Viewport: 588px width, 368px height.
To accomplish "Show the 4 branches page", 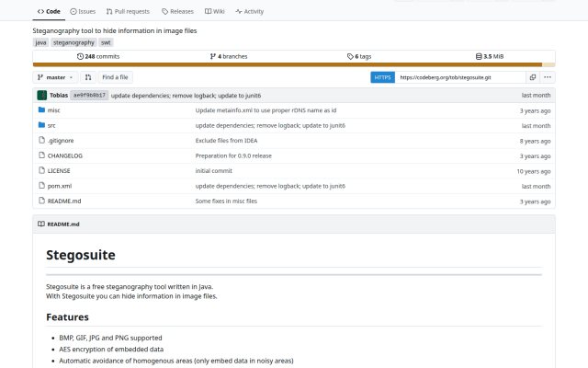I will tap(229, 56).
